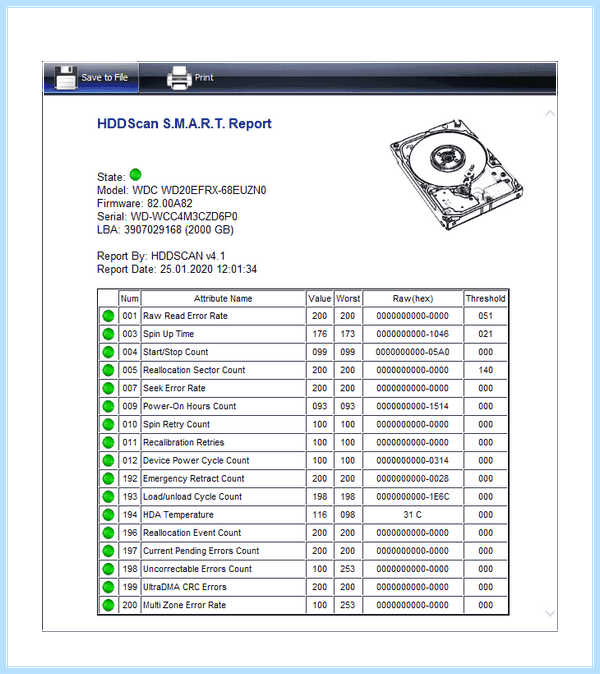The width and height of the screenshot is (600, 674).
Task: Click the Start/Stop Count attribute name
Action: (175, 352)
